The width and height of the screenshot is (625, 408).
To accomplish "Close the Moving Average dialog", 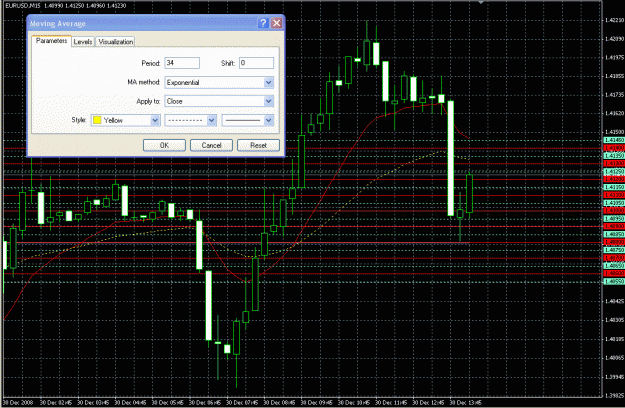I will 277,23.
